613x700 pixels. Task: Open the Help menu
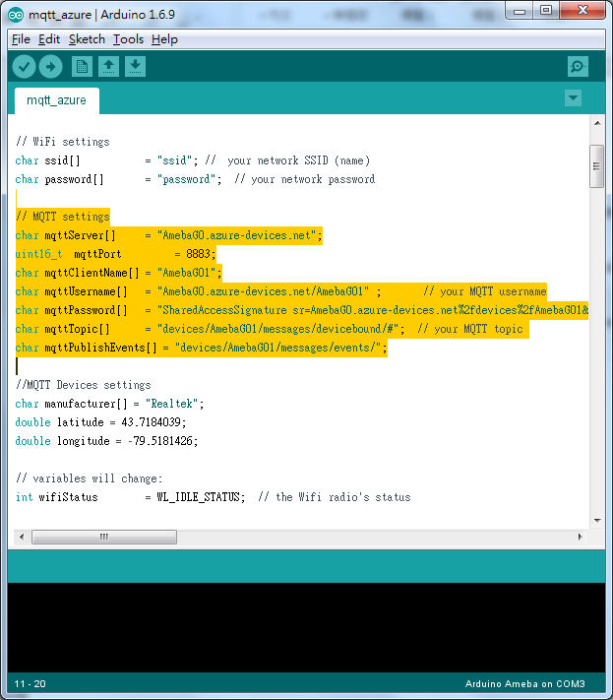(x=164, y=39)
